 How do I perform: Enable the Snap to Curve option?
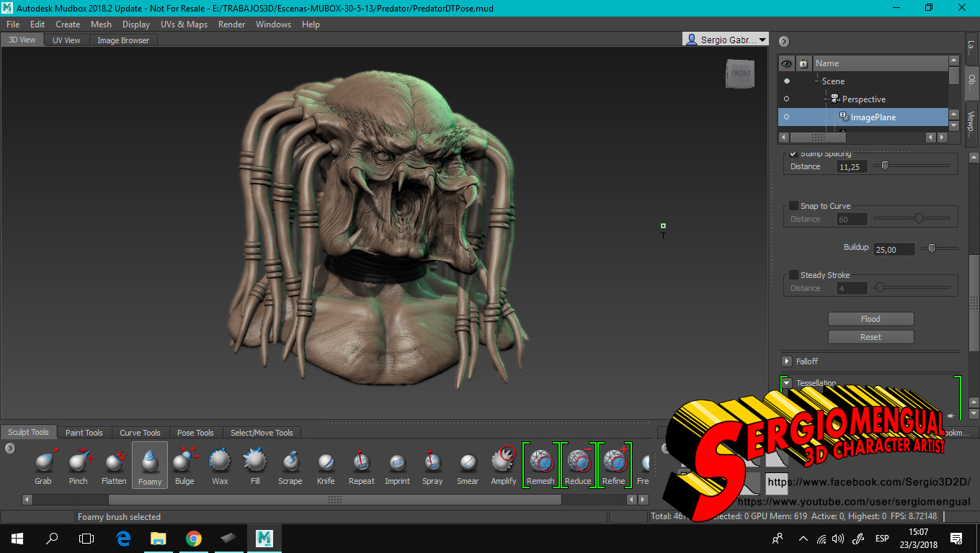tap(793, 205)
